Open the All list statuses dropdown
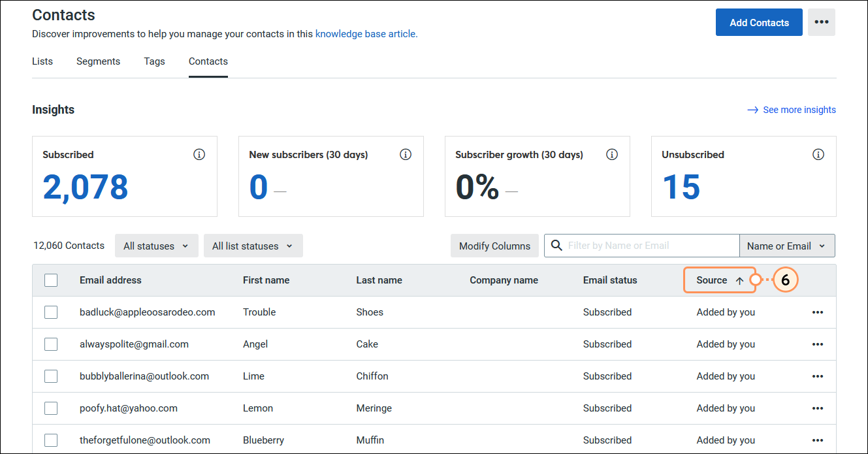This screenshot has width=868, height=454. [x=253, y=246]
